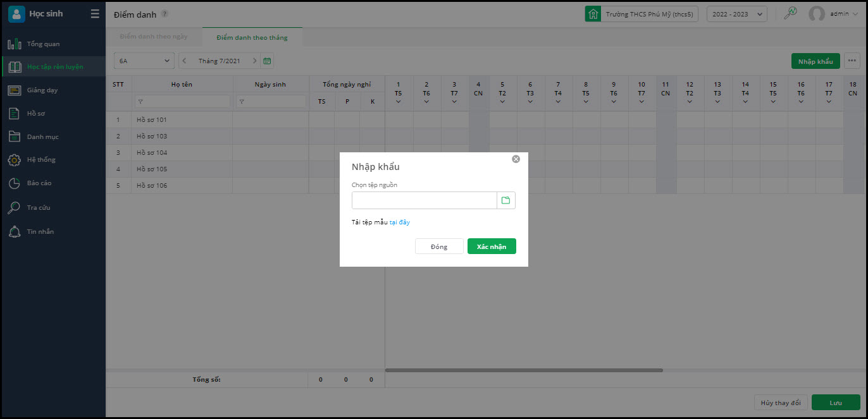Open the 2022 - 2023 year dropdown
This screenshot has height=419, width=868.
[736, 14]
